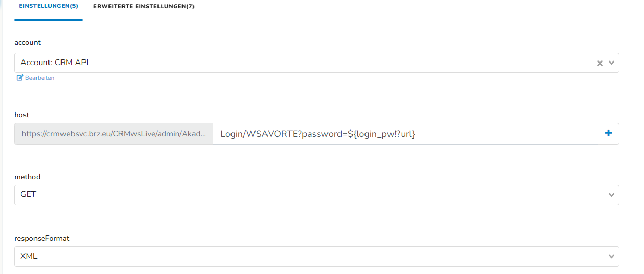Image resolution: width=644 pixels, height=274 pixels.
Task: Expand account list via its chevron arrow
Action: [612, 63]
